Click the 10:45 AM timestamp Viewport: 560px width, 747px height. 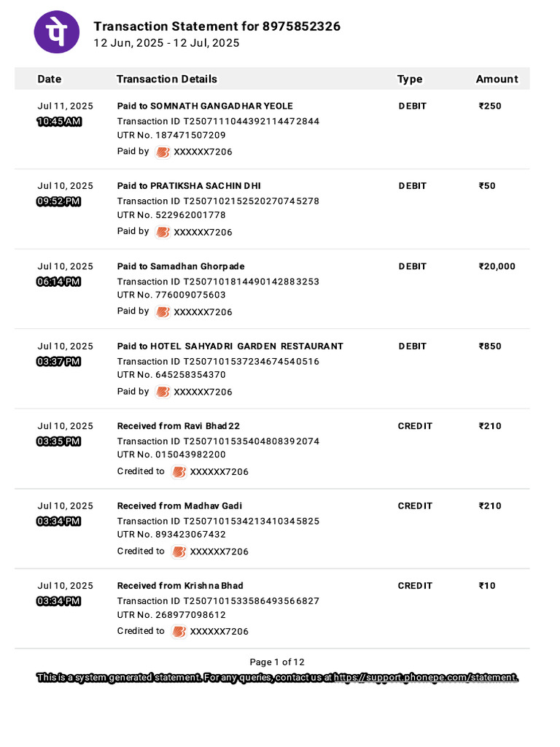(x=59, y=122)
